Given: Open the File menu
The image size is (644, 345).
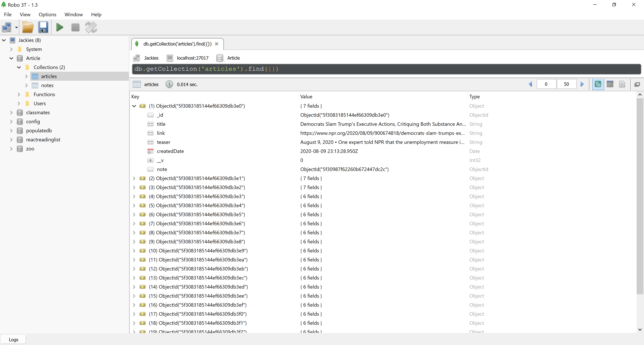Looking at the screenshot, I should tap(8, 14).
